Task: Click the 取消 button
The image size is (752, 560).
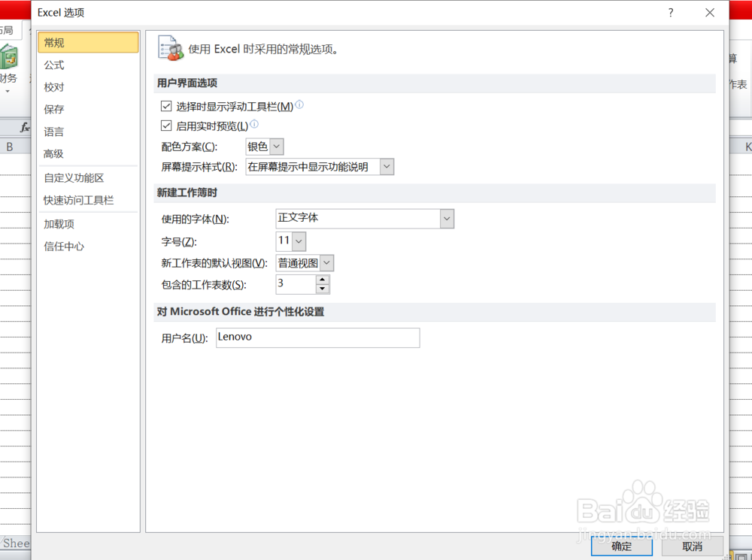Action: click(x=692, y=546)
